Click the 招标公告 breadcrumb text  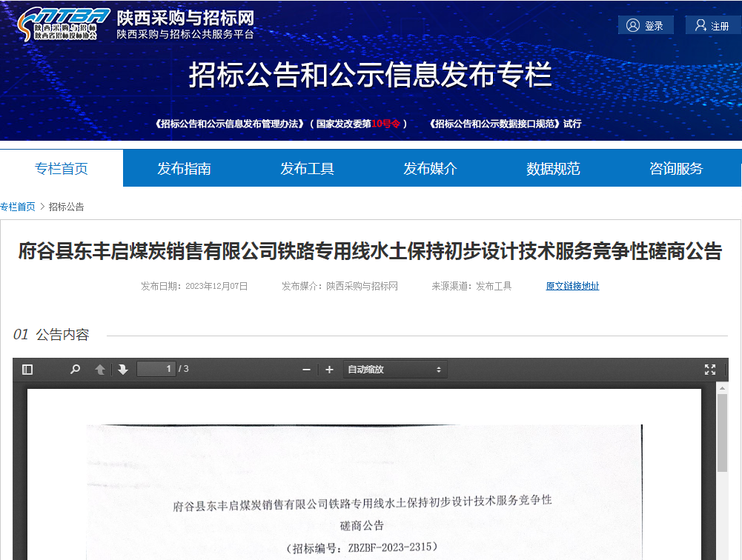point(66,207)
